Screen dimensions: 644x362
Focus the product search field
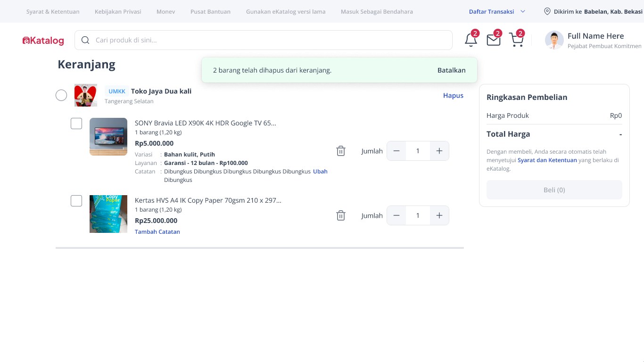click(x=264, y=40)
